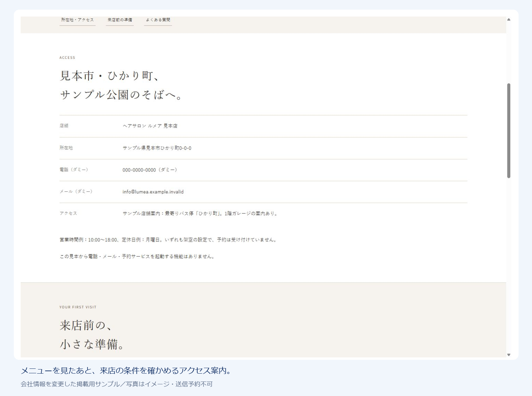532x396 pixels.
Task: Select the store name ヘアサロン ルメア 見本店
Action: tap(150, 126)
